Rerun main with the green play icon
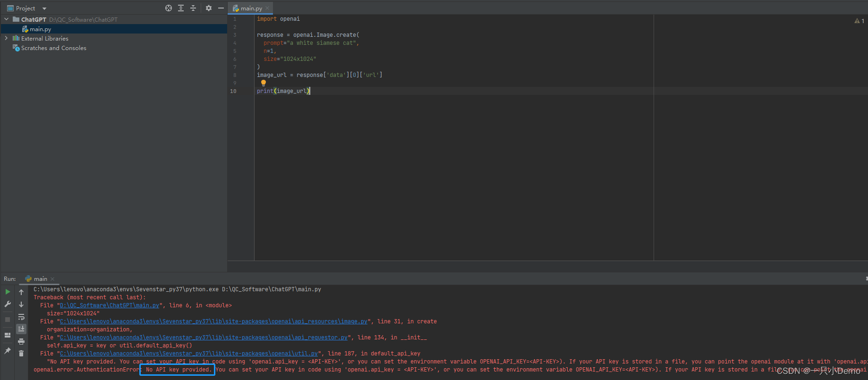The width and height of the screenshot is (868, 380). [x=8, y=292]
